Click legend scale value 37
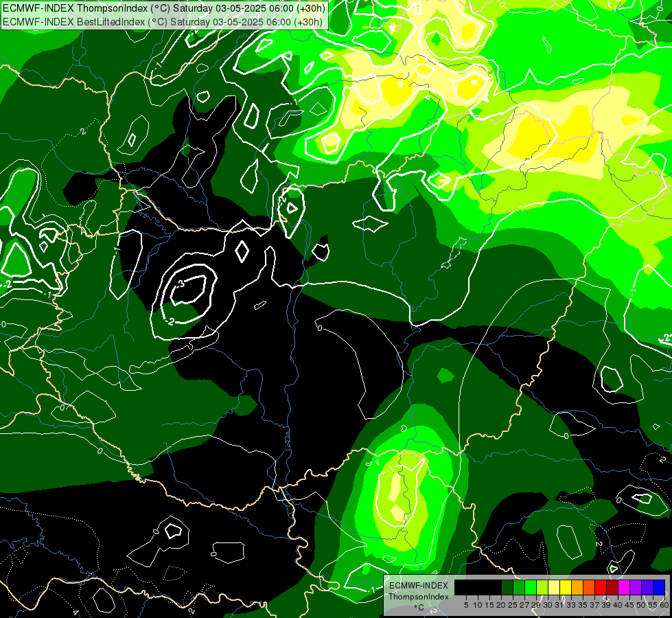 pyautogui.click(x=594, y=605)
